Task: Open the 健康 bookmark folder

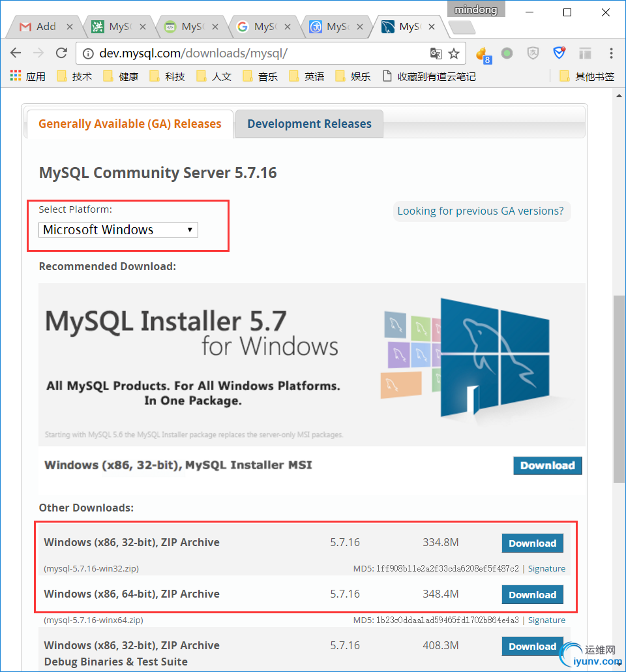Action: click(121, 77)
